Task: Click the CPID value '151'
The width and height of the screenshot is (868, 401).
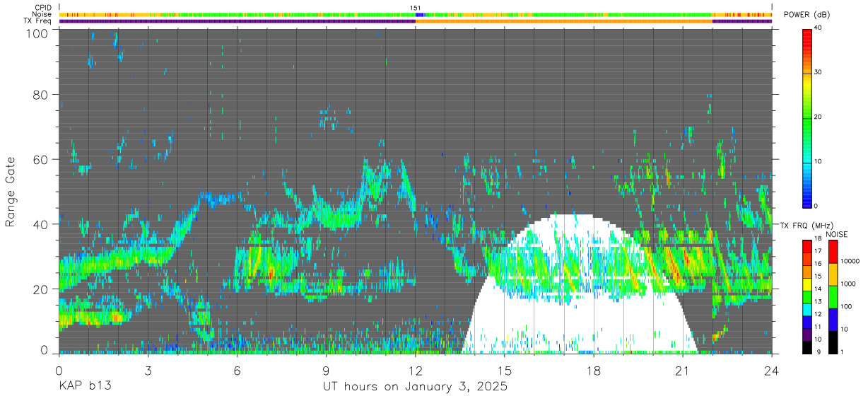Action: coord(416,8)
